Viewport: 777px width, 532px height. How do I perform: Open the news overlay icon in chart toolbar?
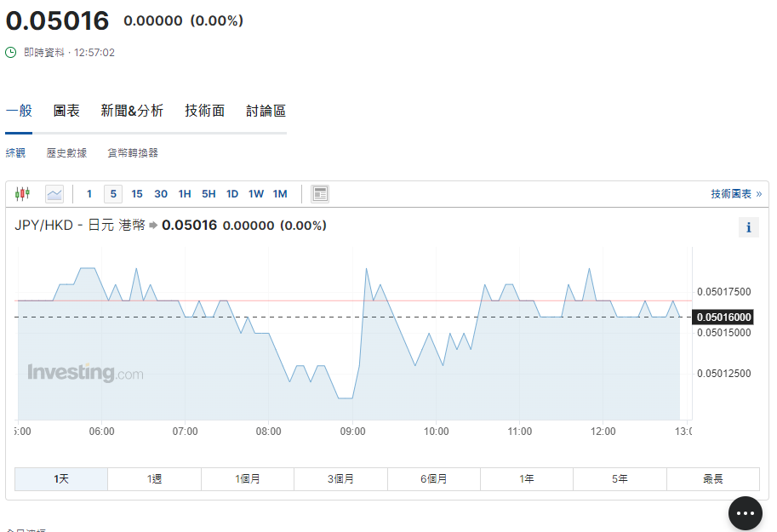tap(320, 194)
